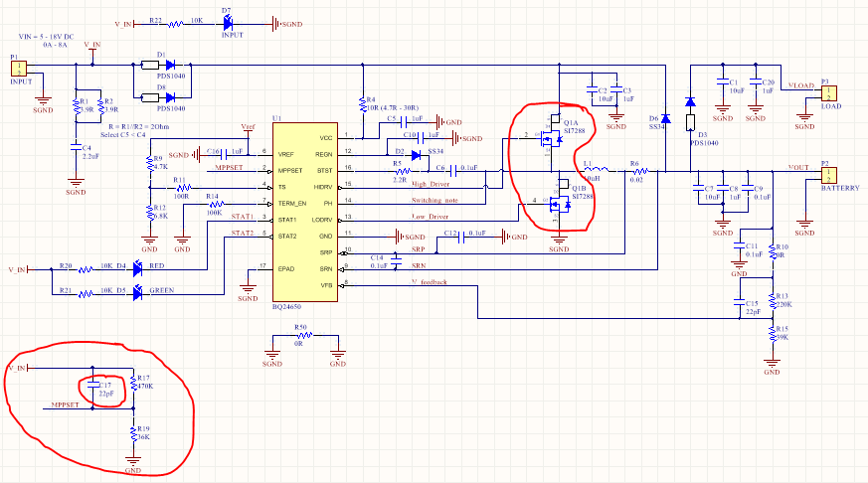Select the P1 INPUT connector symbol
Screen dimensions: 868x483
(x=19, y=69)
